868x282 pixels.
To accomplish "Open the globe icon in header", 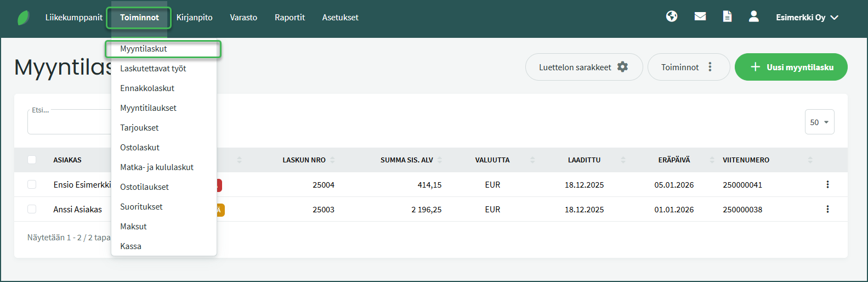I will click(x=672, y=16).
